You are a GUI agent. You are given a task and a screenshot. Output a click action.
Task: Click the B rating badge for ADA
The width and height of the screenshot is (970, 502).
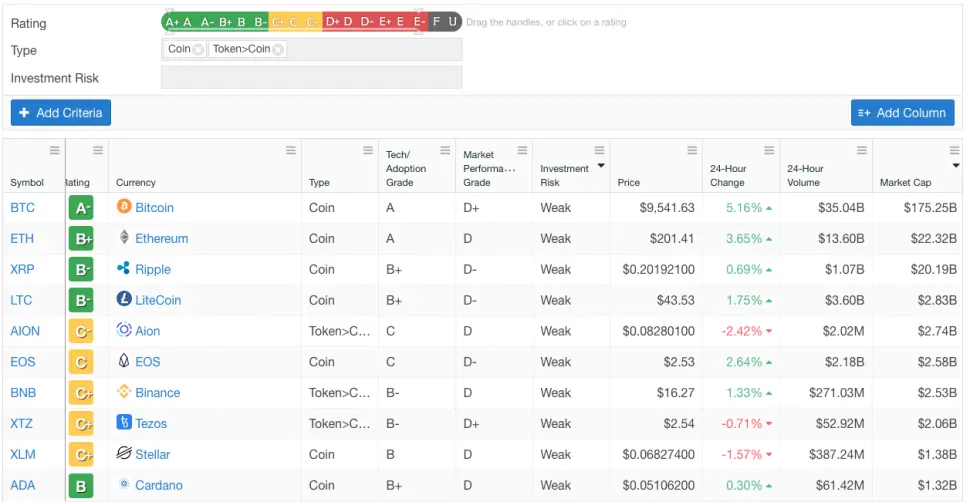coord(80,487)
